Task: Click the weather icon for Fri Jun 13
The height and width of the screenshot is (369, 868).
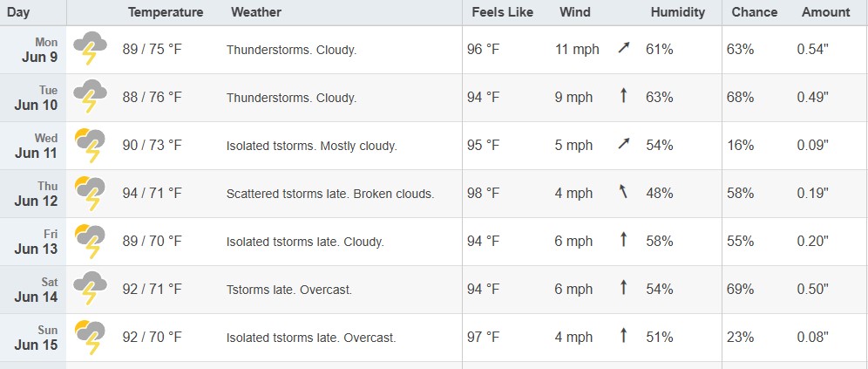Action: pyautogui.click(x=91, y=241)
